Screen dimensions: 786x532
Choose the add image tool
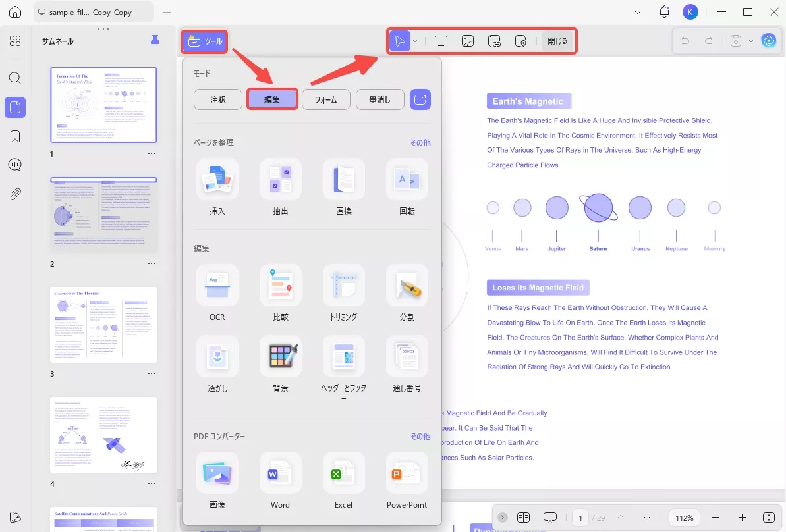tap(468, 41)
